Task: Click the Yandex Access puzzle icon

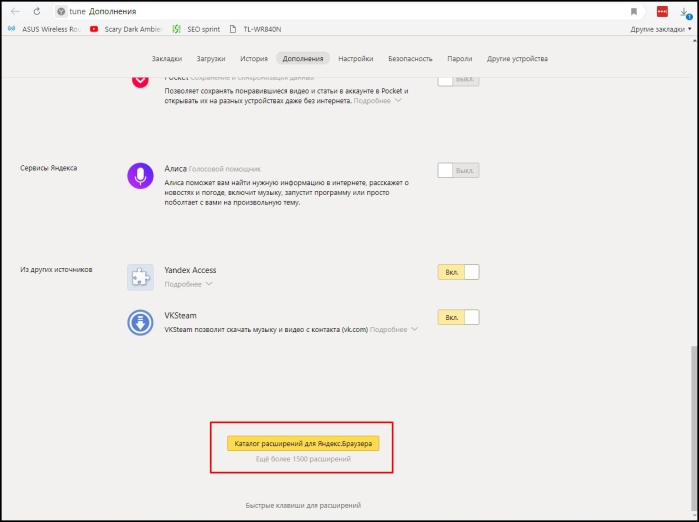Action: (x=140, y=277)
